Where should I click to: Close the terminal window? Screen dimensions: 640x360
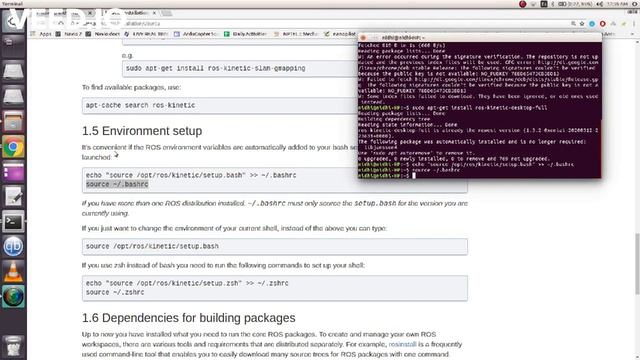tap(363, 38)
